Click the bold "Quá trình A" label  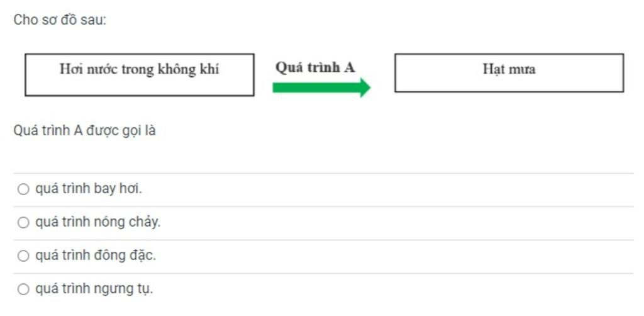tap(315, 67)
